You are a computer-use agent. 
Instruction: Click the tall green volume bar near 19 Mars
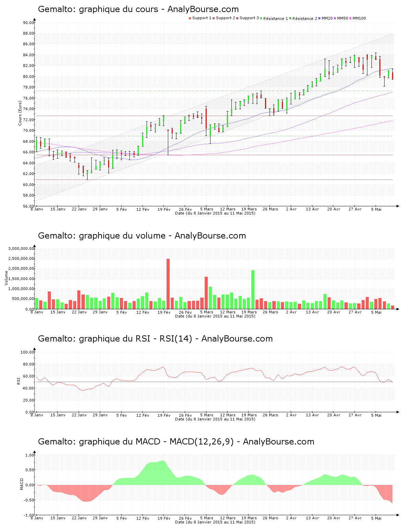[x=253, y=289]
